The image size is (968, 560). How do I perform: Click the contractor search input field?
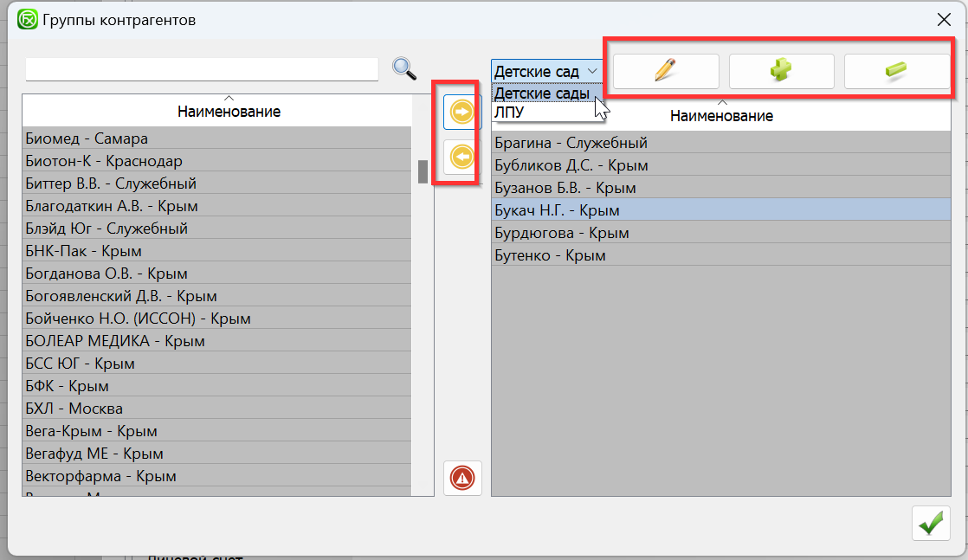click(x=202, y=69)
